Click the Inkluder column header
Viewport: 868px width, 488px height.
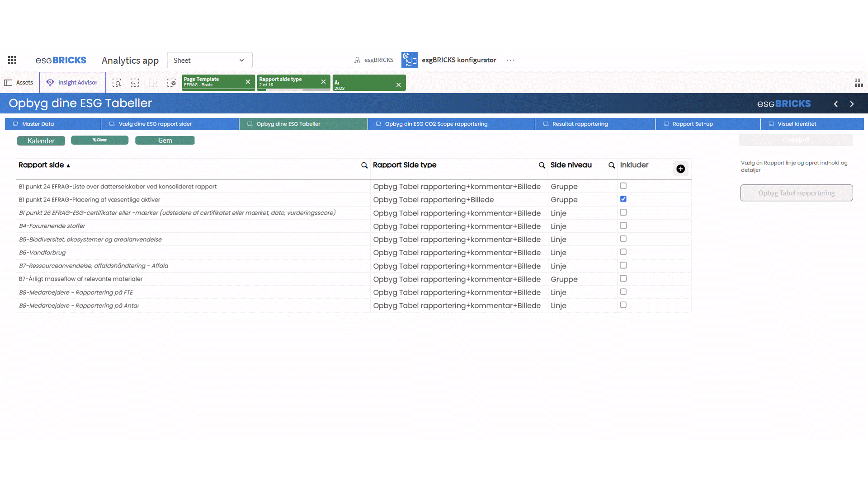click(x=634, y=165)
